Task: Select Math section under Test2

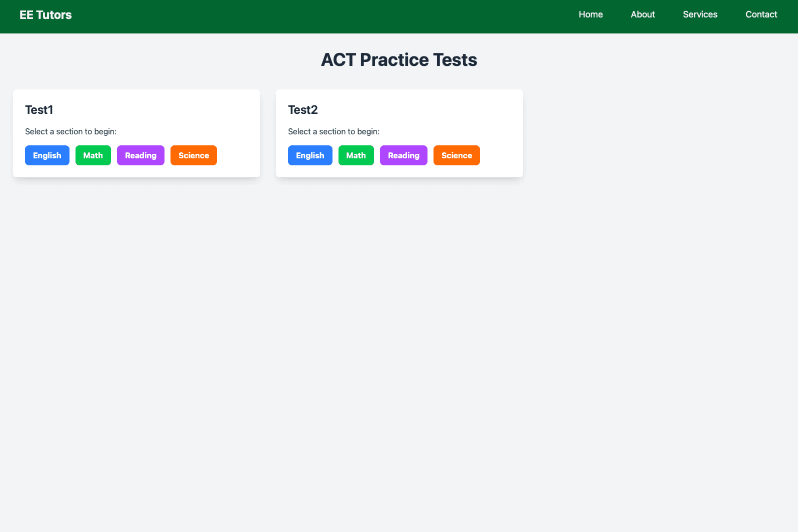Action: coord(356,155)
